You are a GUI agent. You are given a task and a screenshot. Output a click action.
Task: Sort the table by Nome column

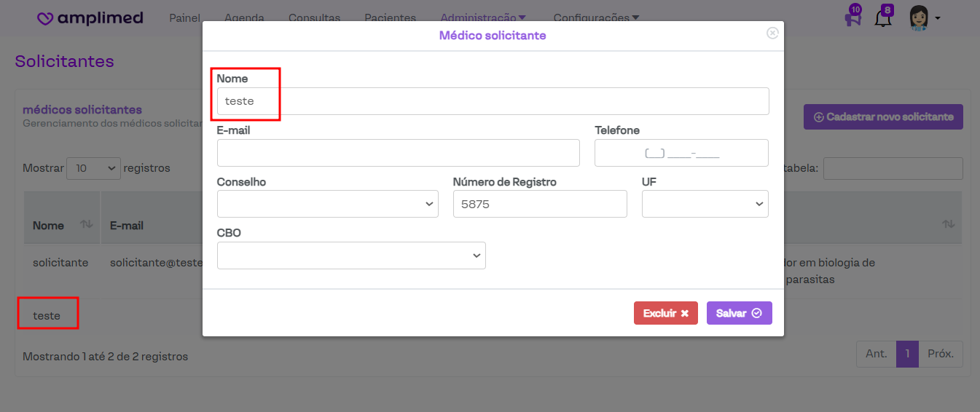tap(86, 225)
